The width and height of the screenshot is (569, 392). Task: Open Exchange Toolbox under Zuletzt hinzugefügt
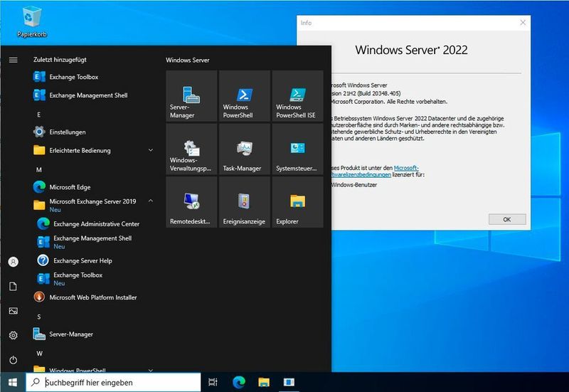coord(94,77)
